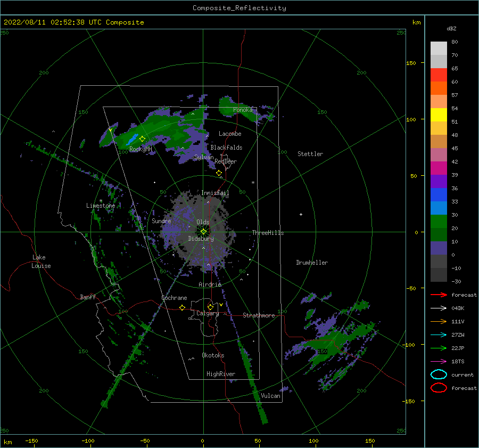Click the purple 36-39 dBZ color swatch
479x448 pixels.
(x=439, y=181)
